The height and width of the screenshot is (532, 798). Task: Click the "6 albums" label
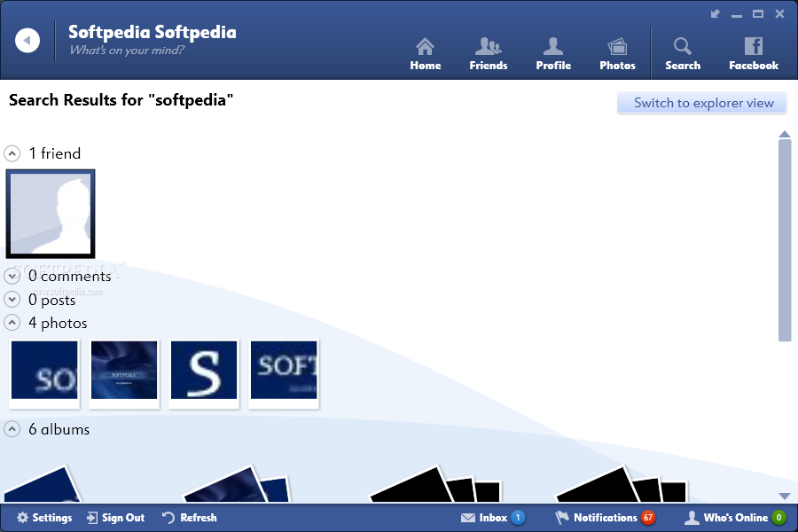click(59, 429)
